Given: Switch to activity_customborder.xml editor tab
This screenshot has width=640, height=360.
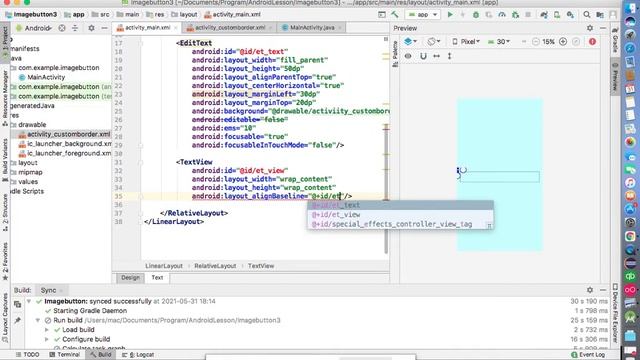Looking at the screenshot, I should pos(229,28).
